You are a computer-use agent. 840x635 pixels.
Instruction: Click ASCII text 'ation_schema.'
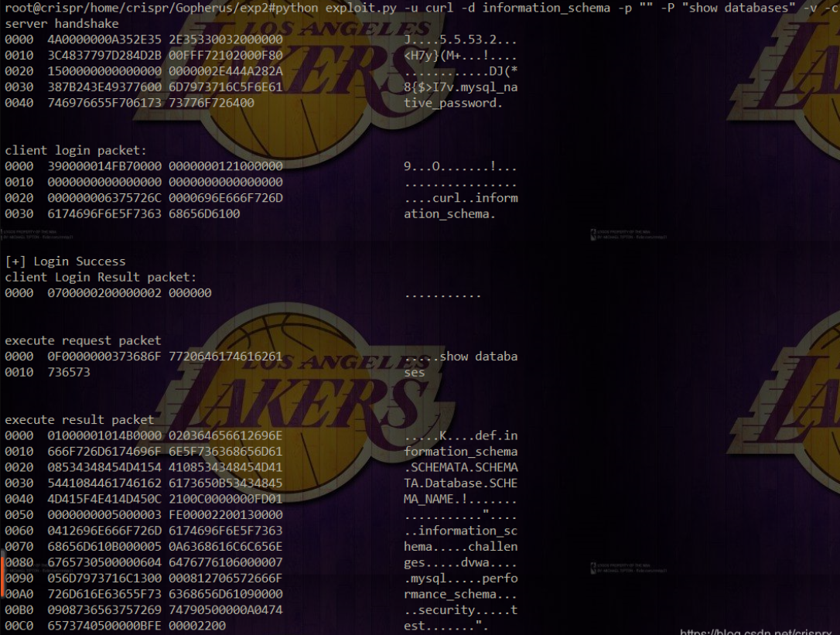tap(449, 213)
